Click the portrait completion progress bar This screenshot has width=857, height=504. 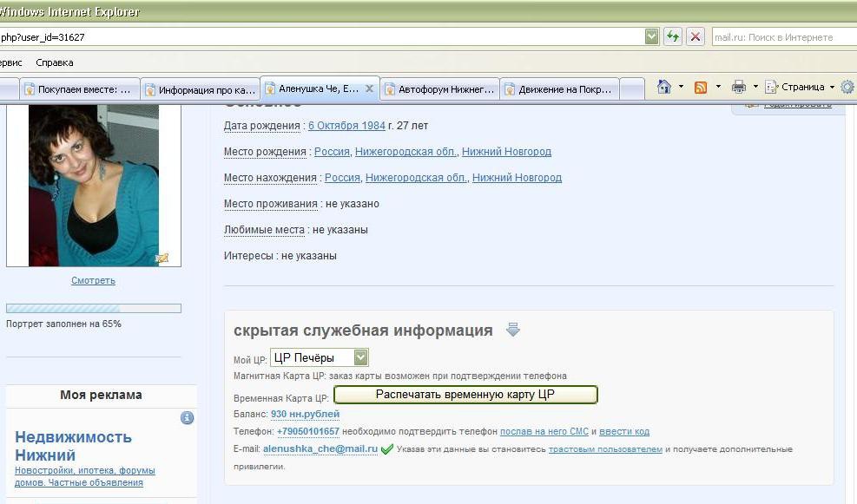pyautogui.click(x=94, y=309)
